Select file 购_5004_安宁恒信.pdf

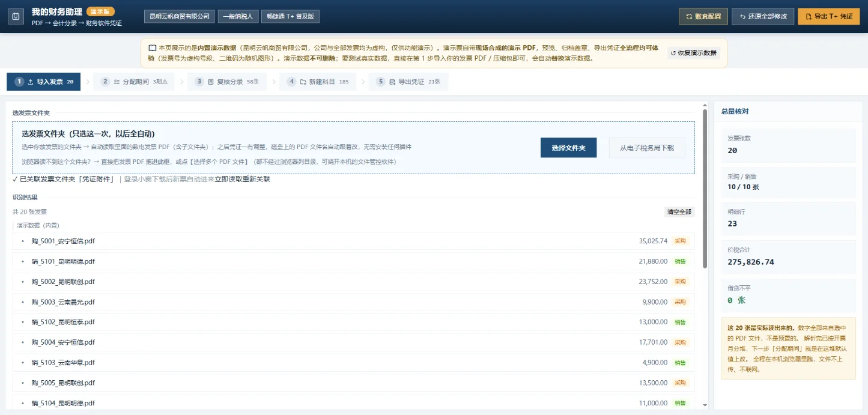pos(63,342)
